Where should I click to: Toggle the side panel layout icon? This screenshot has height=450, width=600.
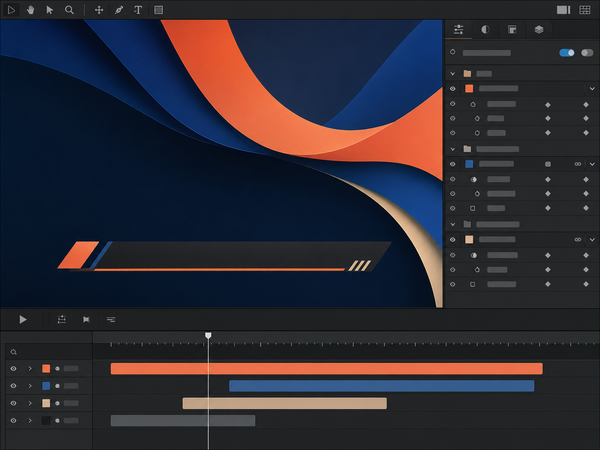click(x=563, y=10)
